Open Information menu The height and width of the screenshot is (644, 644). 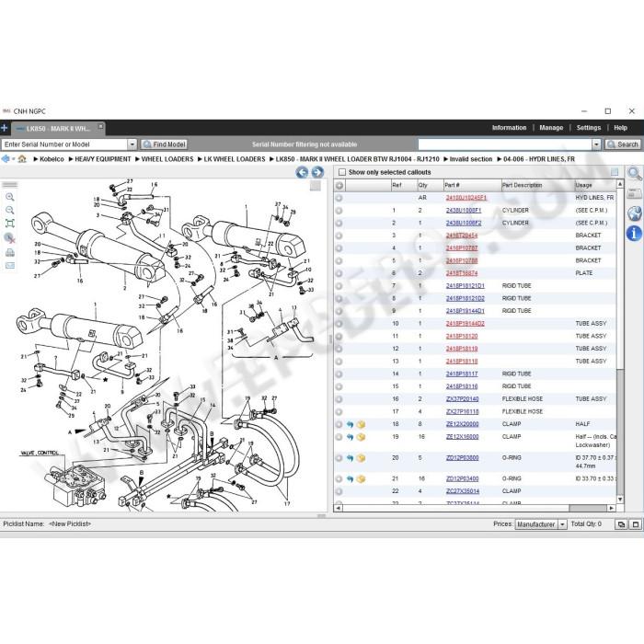(x=509, y=128)
